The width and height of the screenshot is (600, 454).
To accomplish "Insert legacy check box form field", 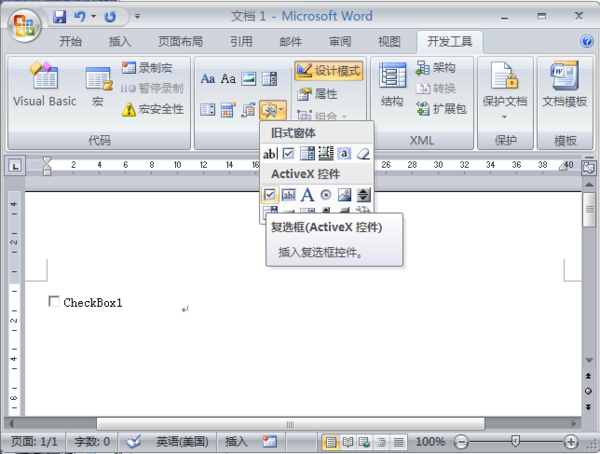I will [x=289, y=154].
